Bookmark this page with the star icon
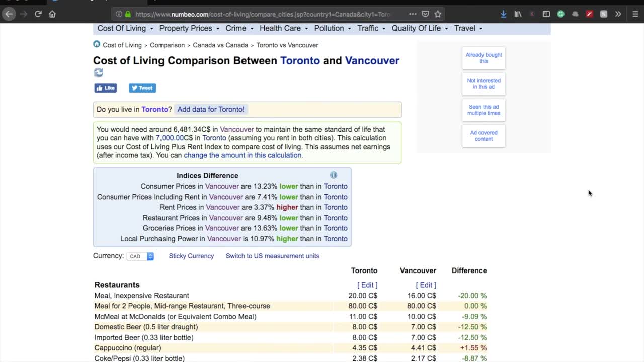The height and width of the screenshot is (362, 644). pyautogui.click(x=438, y=14)
